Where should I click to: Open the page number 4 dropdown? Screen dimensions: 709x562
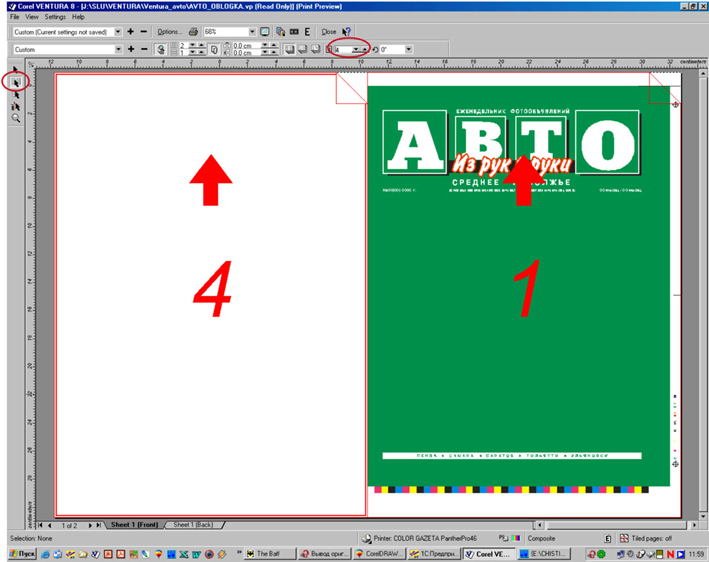tap(356, 49)
